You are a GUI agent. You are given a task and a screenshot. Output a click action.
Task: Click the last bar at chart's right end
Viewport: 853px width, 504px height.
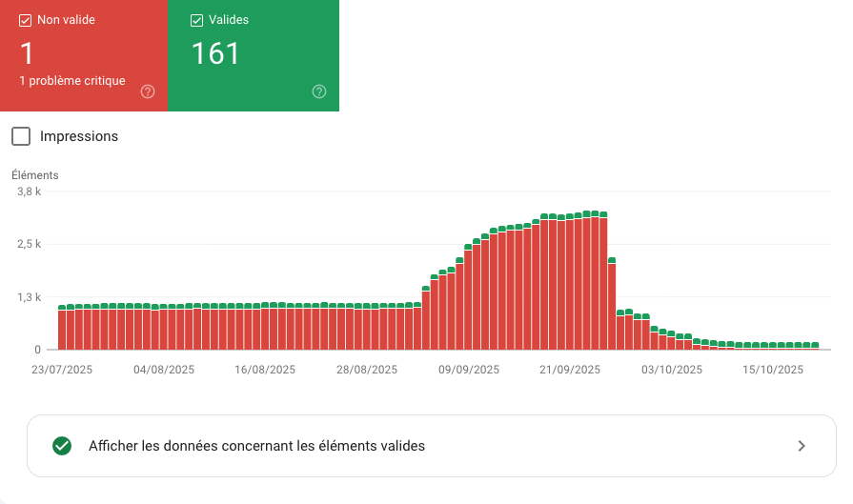pos(815,347)
